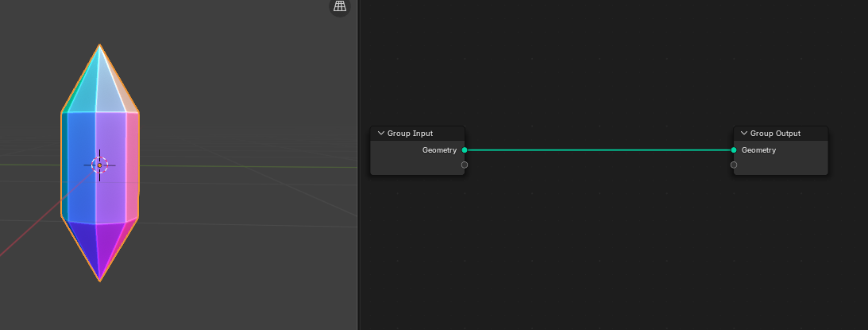Click the Geometry label in Group Input

(439, 149)
